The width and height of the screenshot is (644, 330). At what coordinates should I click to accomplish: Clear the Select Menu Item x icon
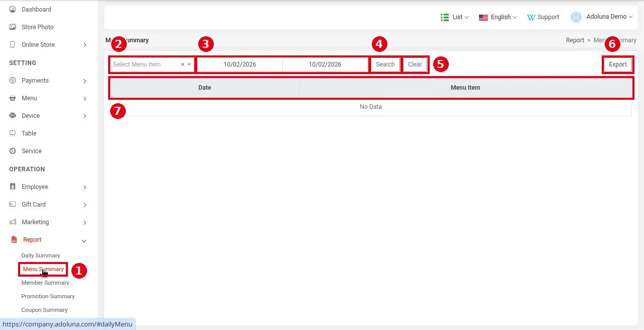coord(183,64)
